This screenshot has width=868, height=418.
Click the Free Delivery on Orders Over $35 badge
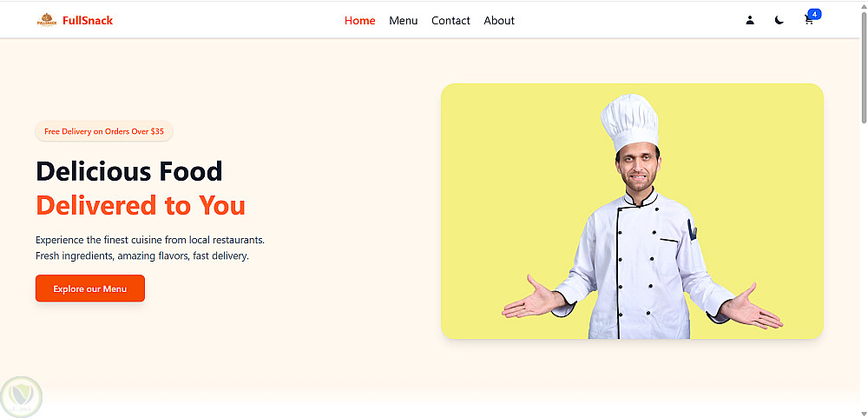coord(104,131)
